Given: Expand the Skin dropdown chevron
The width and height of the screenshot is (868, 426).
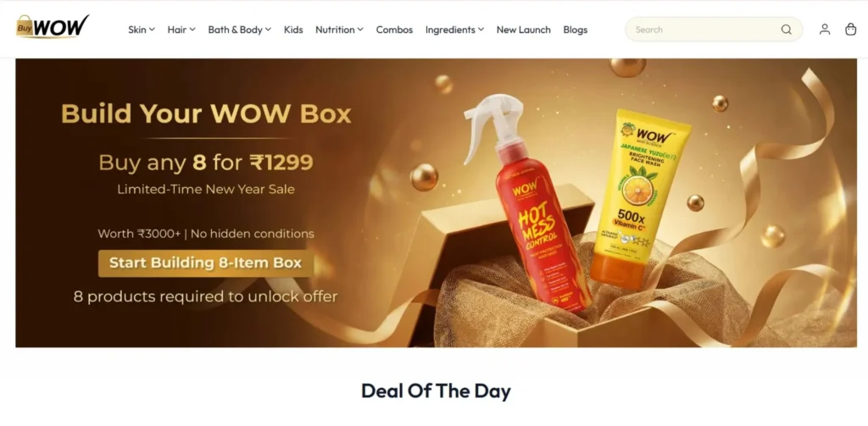Looking at the screenshot, I should tap(152, 30).
